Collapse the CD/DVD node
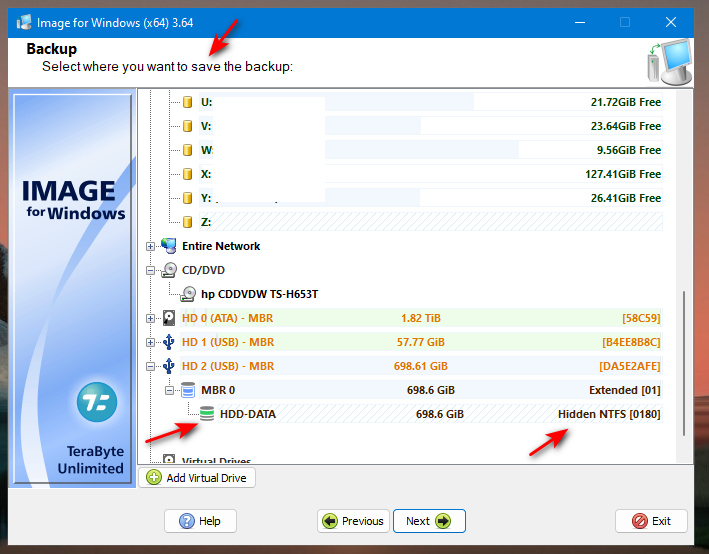709x554 pixels. click(x=150, y=270)
